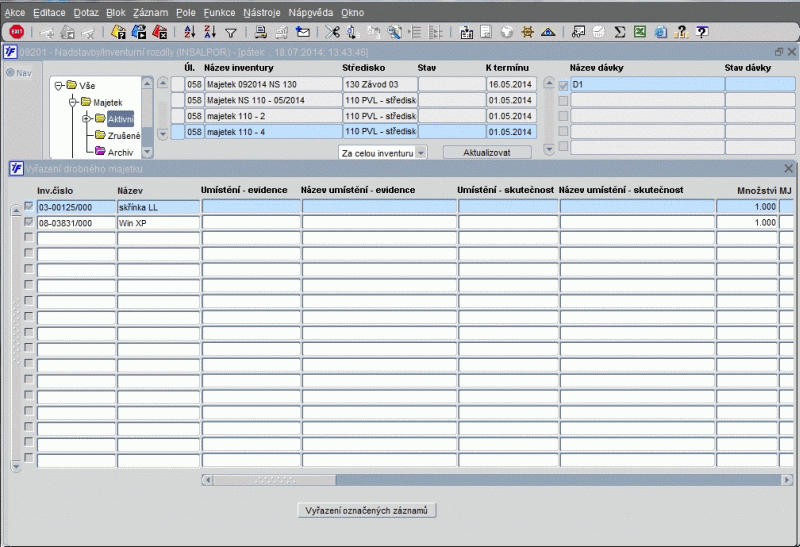Click inventory list scroll-down arrow
The image size is (800, 547).
click(x=163, y=134)
